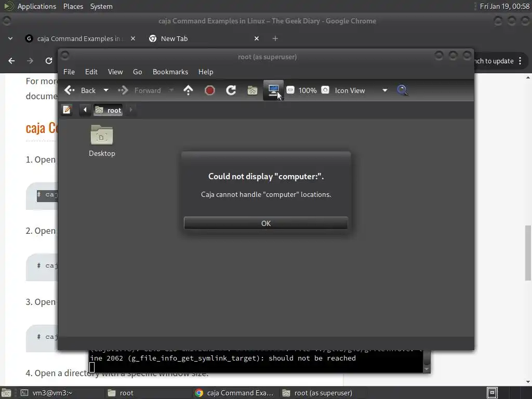Click the clock showing Fri Jan 19

click(x=504, y=6)
